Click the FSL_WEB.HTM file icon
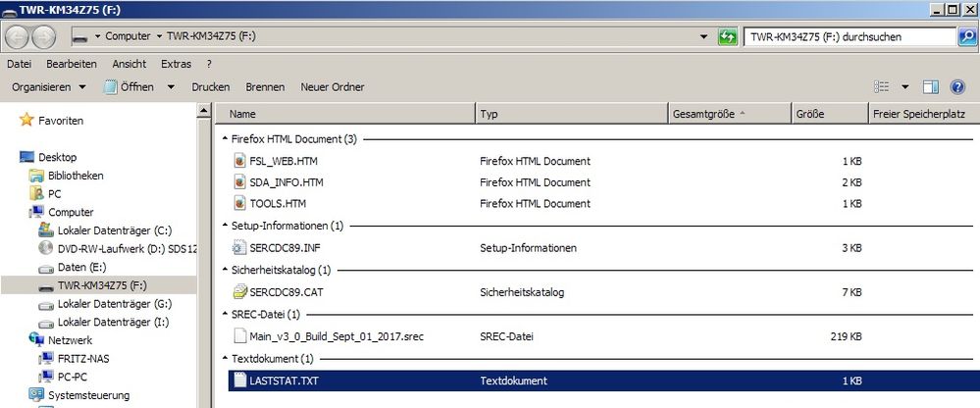Image resolution: width=980 pixels, height=408 pixels. 240,161
